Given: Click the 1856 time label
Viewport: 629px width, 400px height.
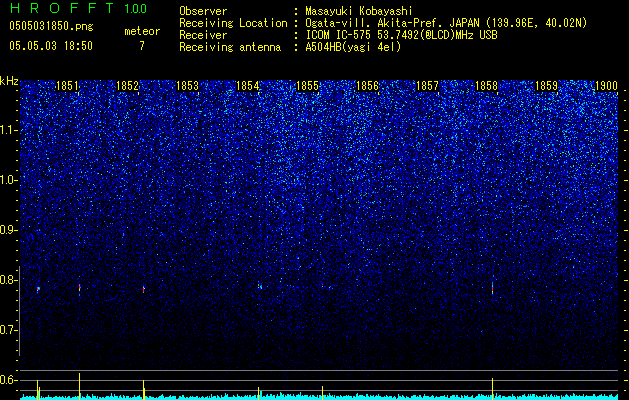Looking at the screenshot, I should (x=367, y=86).
